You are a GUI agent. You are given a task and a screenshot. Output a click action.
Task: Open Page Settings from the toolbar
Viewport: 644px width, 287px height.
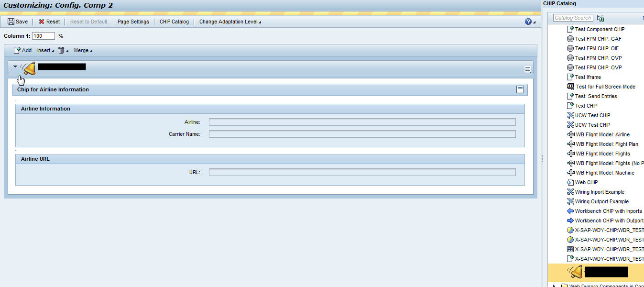click(x=133, y=22)
